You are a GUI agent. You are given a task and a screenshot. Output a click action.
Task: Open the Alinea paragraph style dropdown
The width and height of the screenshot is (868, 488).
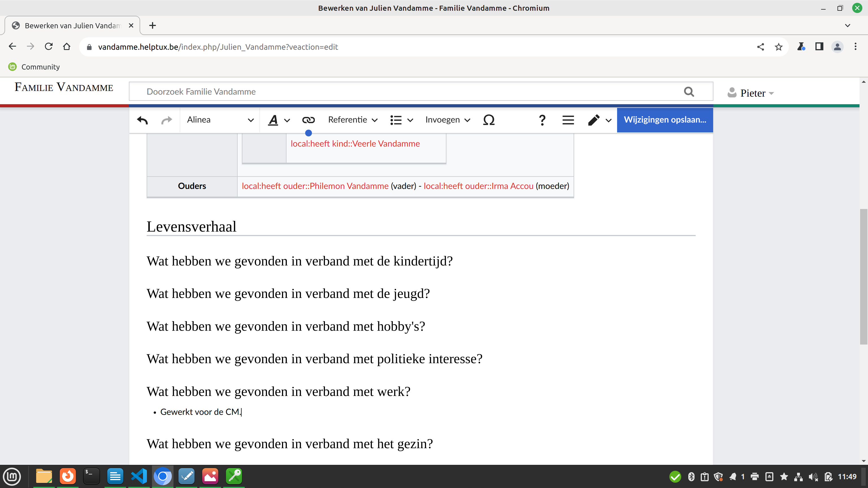(220, 120)
